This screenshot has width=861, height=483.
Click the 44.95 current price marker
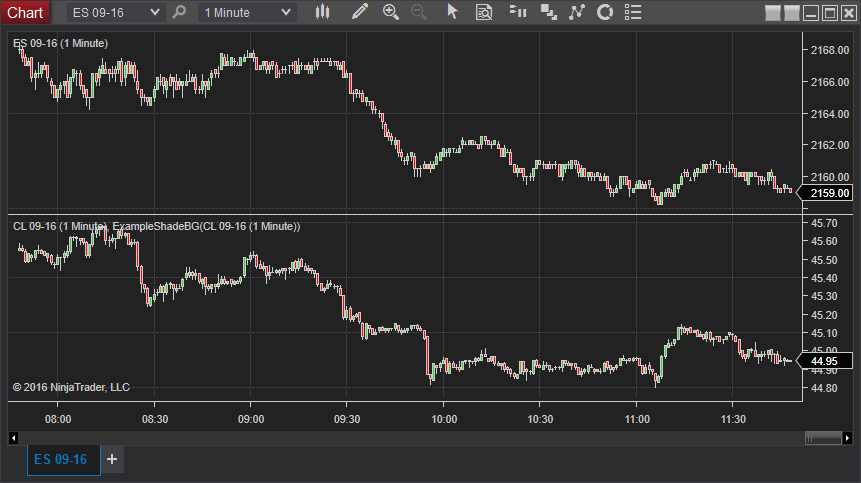pos(825,361)
